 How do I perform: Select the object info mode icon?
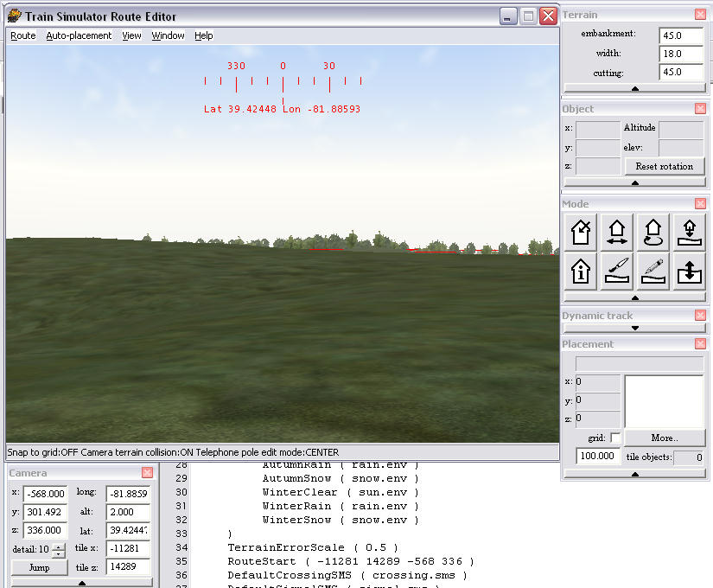[581, 272]
